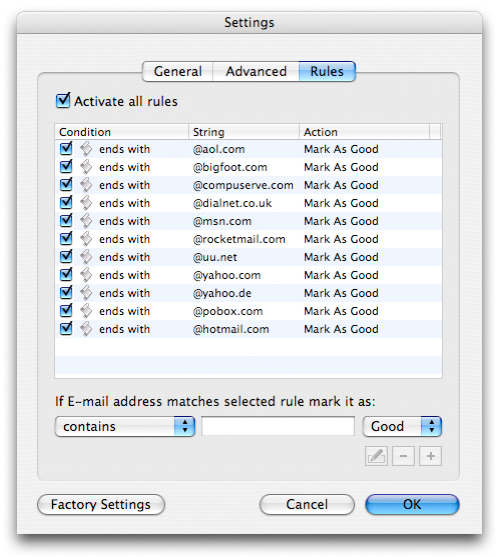Click 'ends with' in the @pobox.com row
Image resolution: width=499 pixels, height=557 pixels.
point(124,311)
